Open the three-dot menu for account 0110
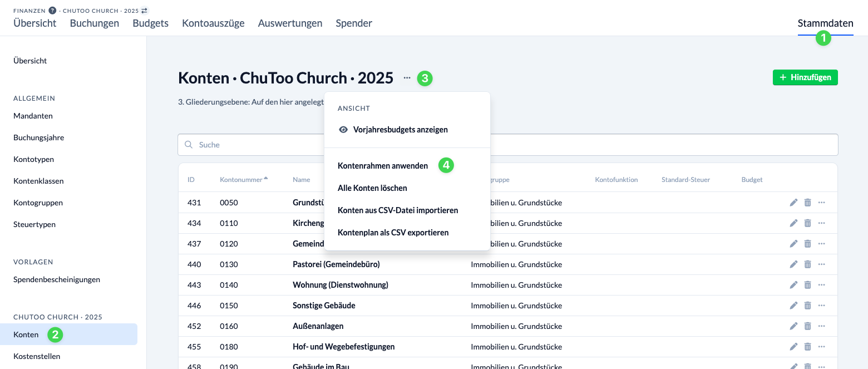The image size is (868, 369). (x=822, y=223)
